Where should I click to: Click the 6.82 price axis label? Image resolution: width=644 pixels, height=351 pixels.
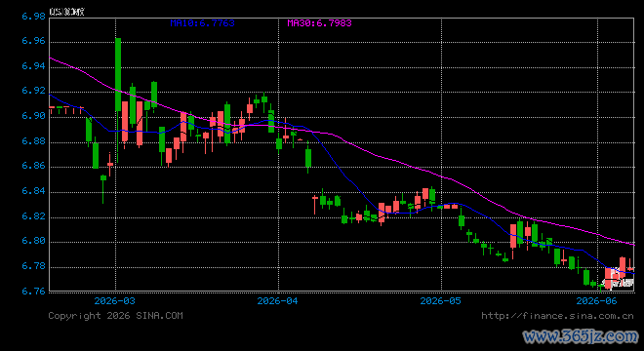[x=33, y=216]
